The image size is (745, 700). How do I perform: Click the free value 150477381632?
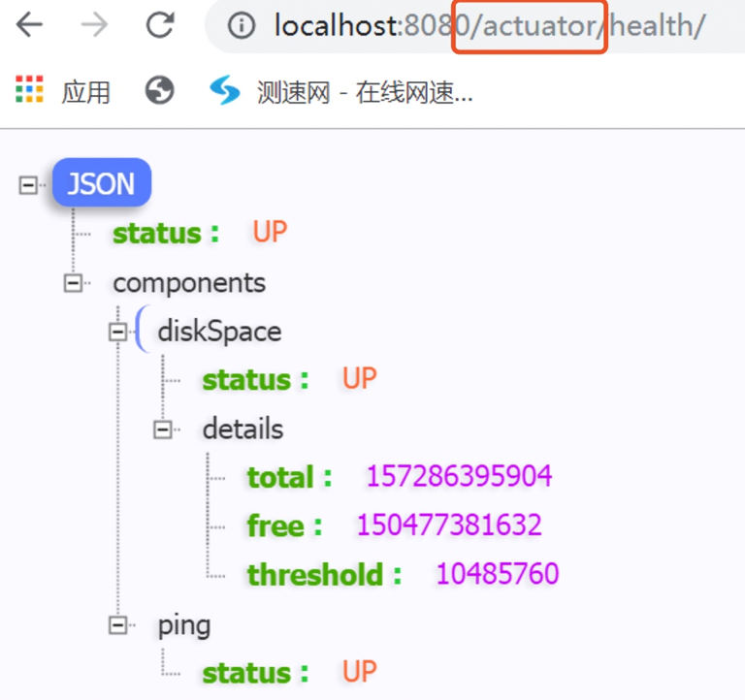pos(449,525)
